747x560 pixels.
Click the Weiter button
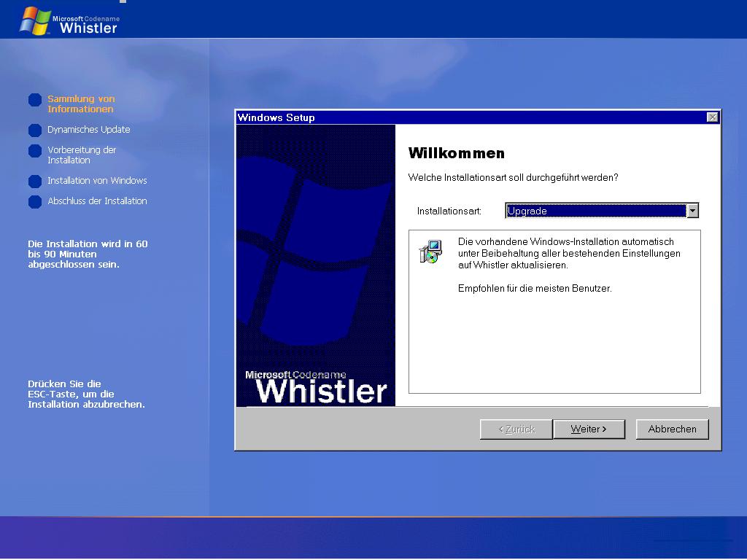(589, 429)
